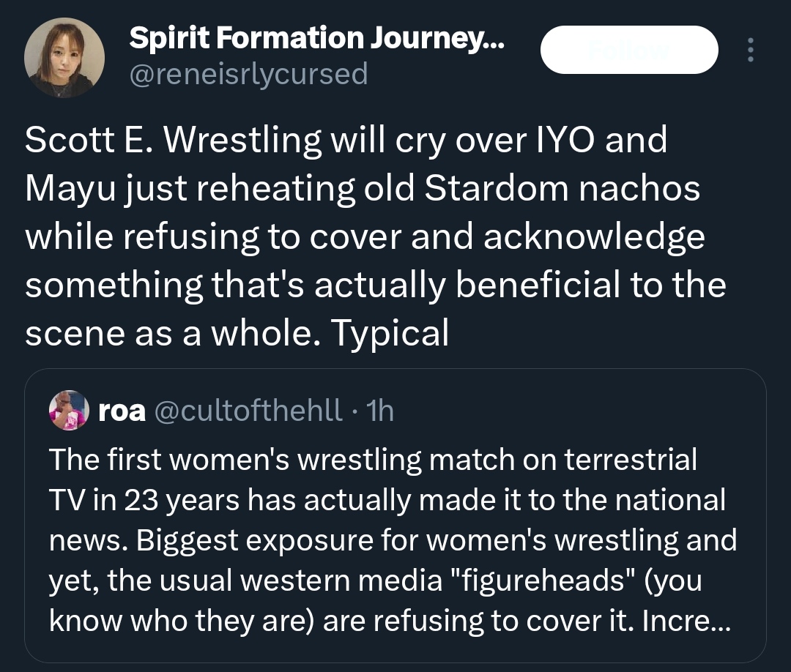Open Spirit Formation Journey's profile picture

pos(64,58)
